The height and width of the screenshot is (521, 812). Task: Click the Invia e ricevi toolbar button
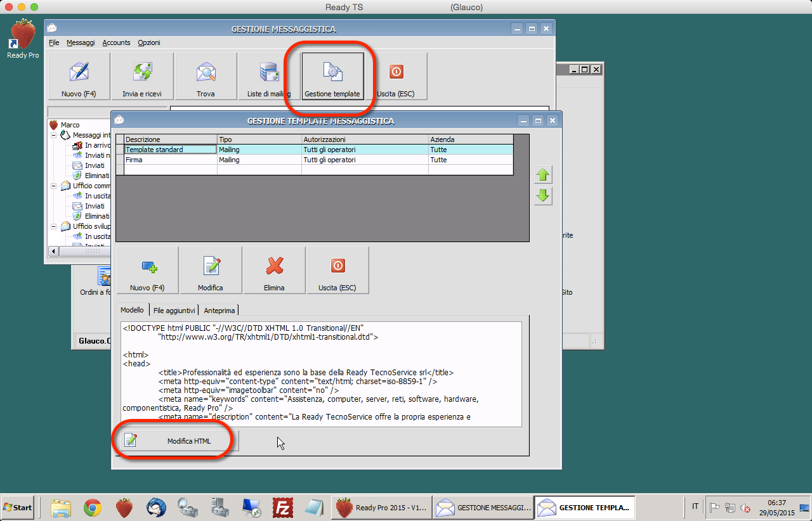(x=142, y=76)
